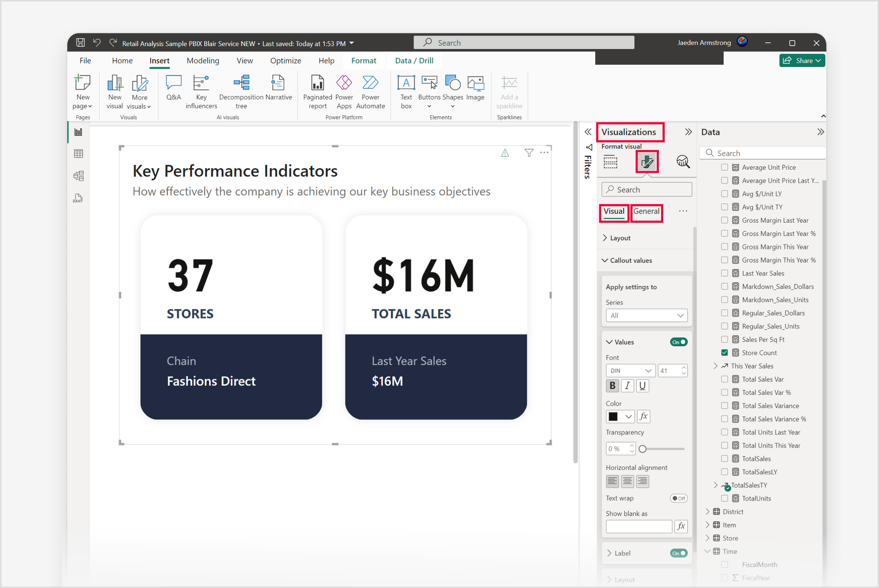
Task: Expand the TotalSalesTY data group
Action: click(x=714, y=486)
